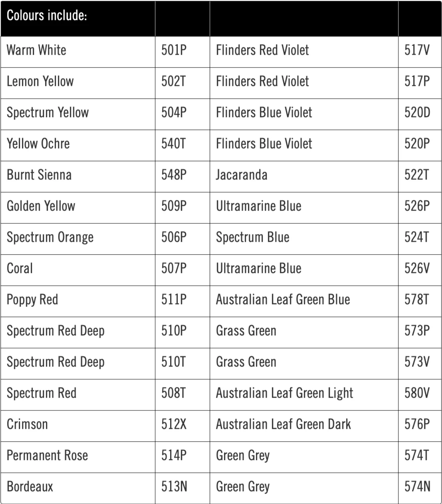Select code 512X beside Crimson
442x504 pixels.
click(x=174, y=424)
